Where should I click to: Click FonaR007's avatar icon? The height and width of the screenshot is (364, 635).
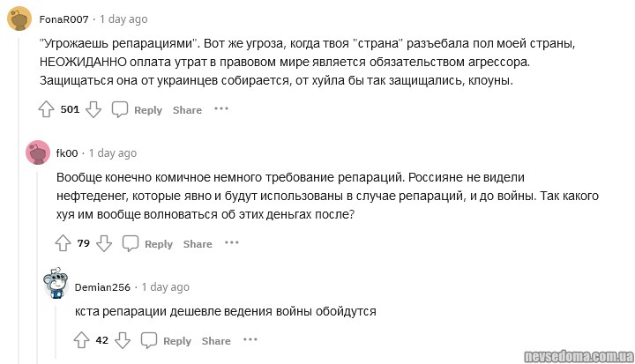(20, 19)
